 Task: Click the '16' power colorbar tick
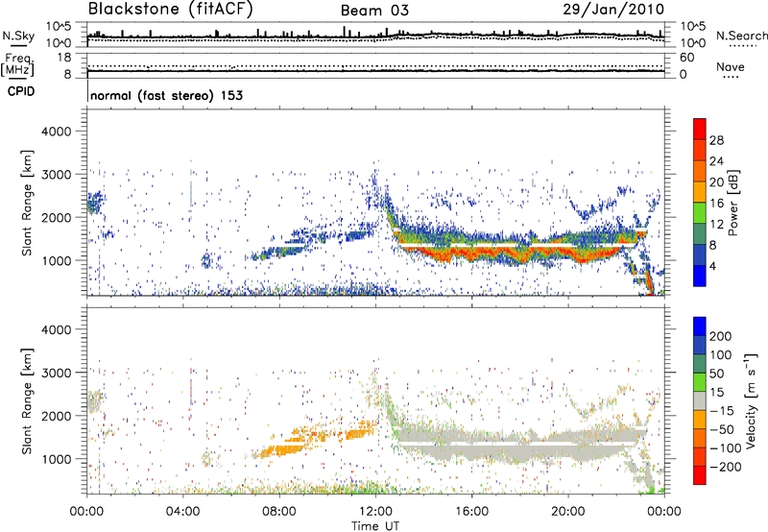[716, 204]
